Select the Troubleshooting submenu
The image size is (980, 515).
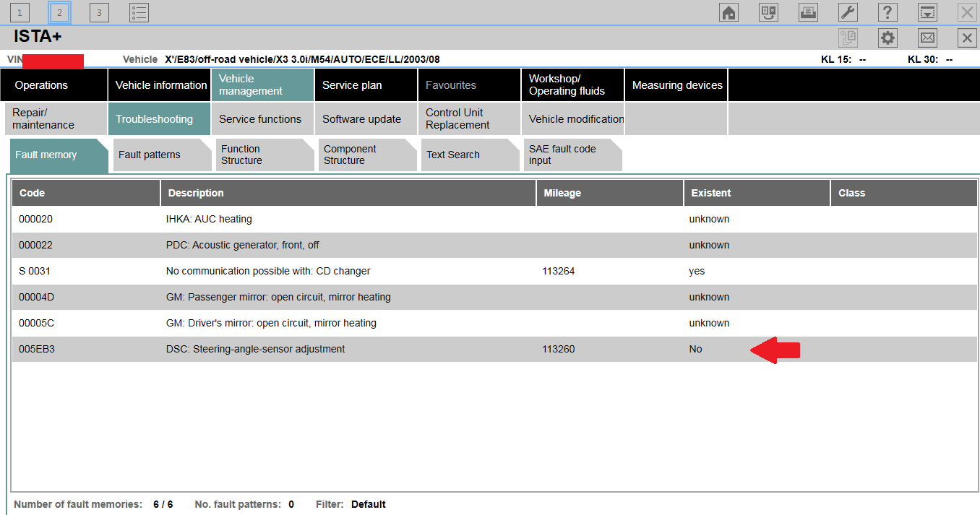click(160, 118)
